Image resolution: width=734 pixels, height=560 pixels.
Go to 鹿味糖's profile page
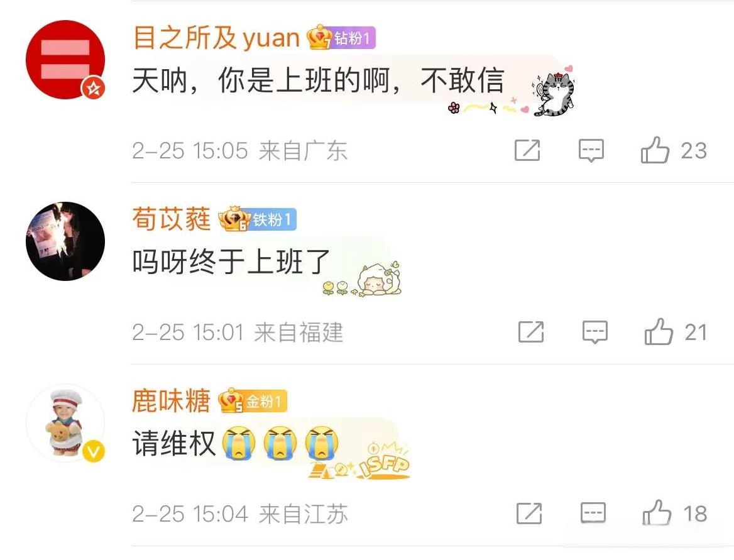click(172, 401)
